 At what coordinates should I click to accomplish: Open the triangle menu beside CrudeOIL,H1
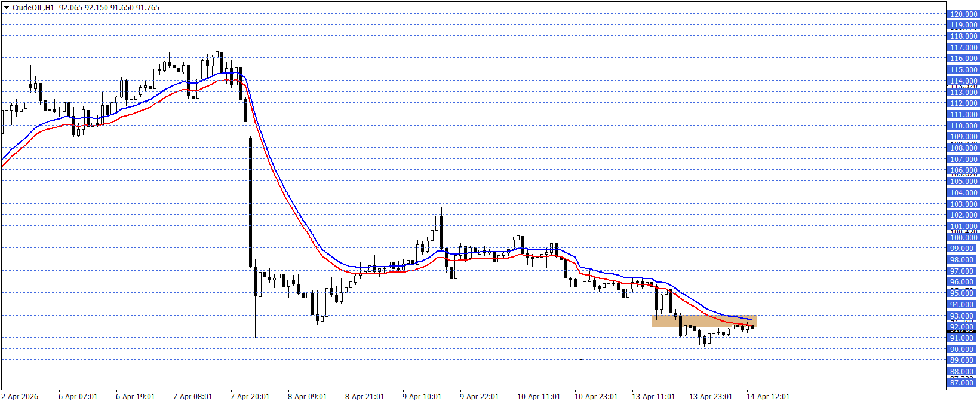[x=7, y=8]
